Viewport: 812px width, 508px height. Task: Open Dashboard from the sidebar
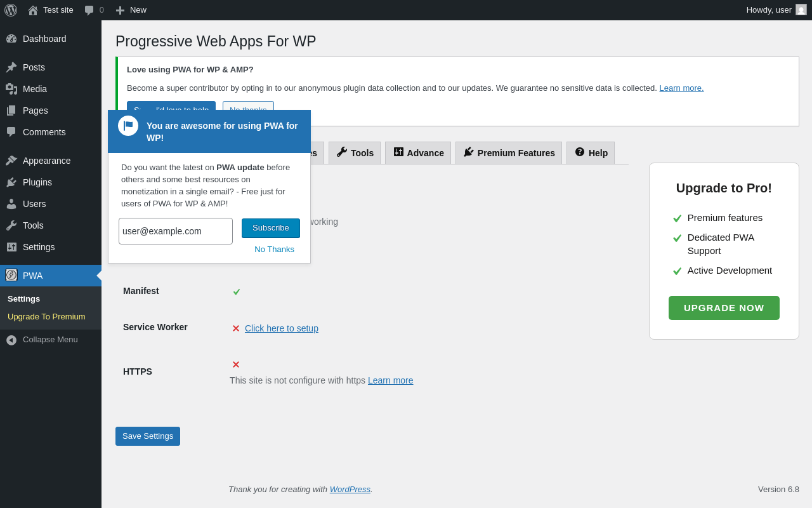click(x=44, y=39)
